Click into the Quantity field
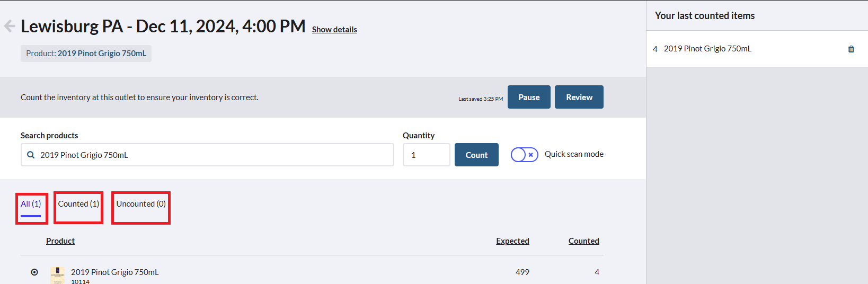This screenshot has height=284, width=868. (x=427, y=155)
